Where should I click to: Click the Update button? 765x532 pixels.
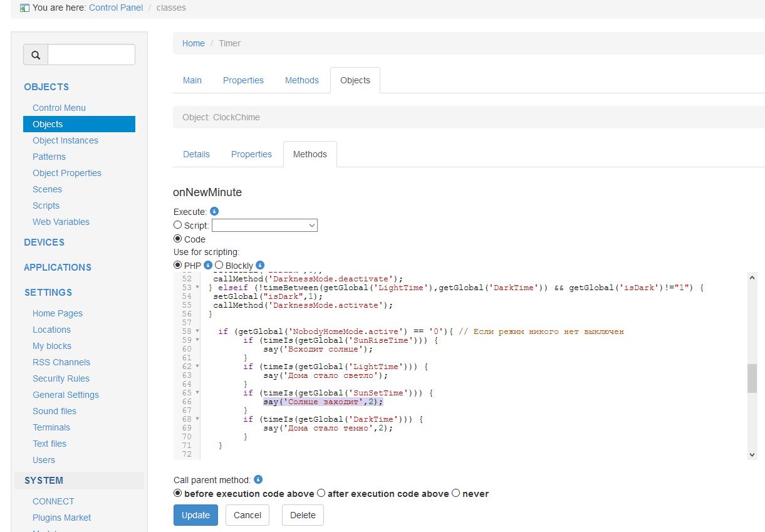pyautogui.click(x=195, y=515)
